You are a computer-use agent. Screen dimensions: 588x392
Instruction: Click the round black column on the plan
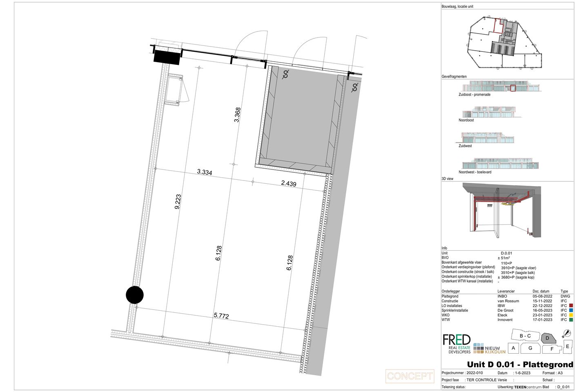pyautogui.click(x=135, y=294)
